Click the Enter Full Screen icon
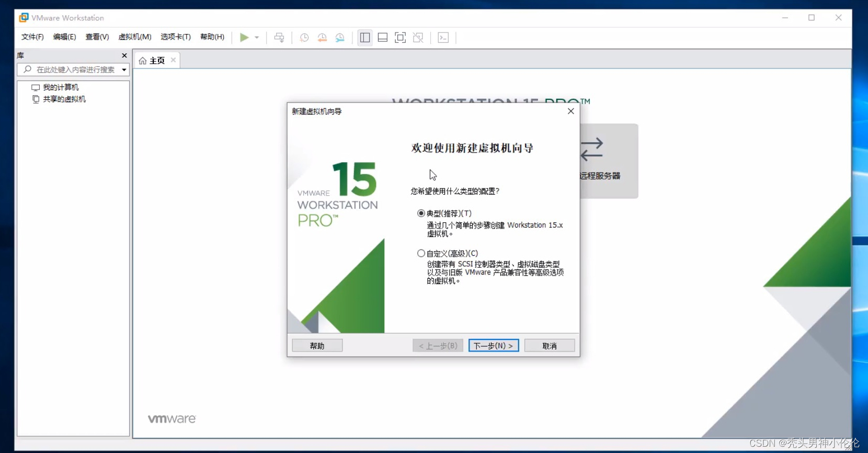The height and width of the screenshot is (453, 868). 401,38
